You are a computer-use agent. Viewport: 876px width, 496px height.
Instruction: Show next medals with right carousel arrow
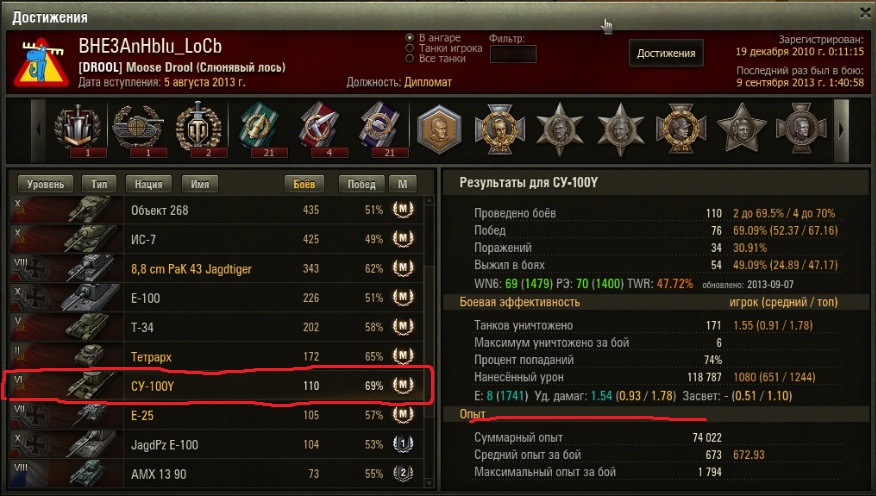841,130
